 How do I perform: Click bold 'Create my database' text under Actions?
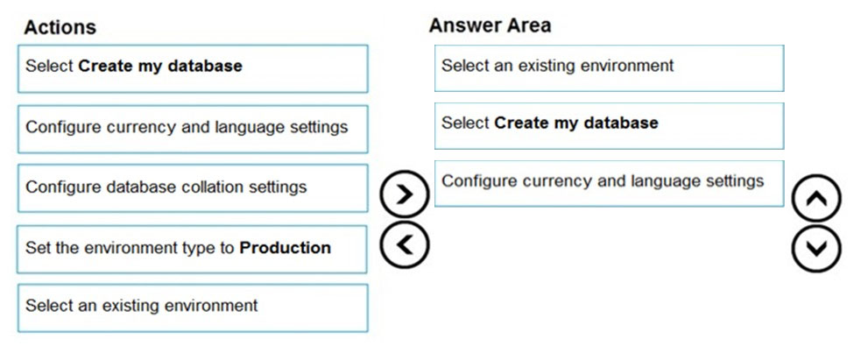click(x=160, y=66)
